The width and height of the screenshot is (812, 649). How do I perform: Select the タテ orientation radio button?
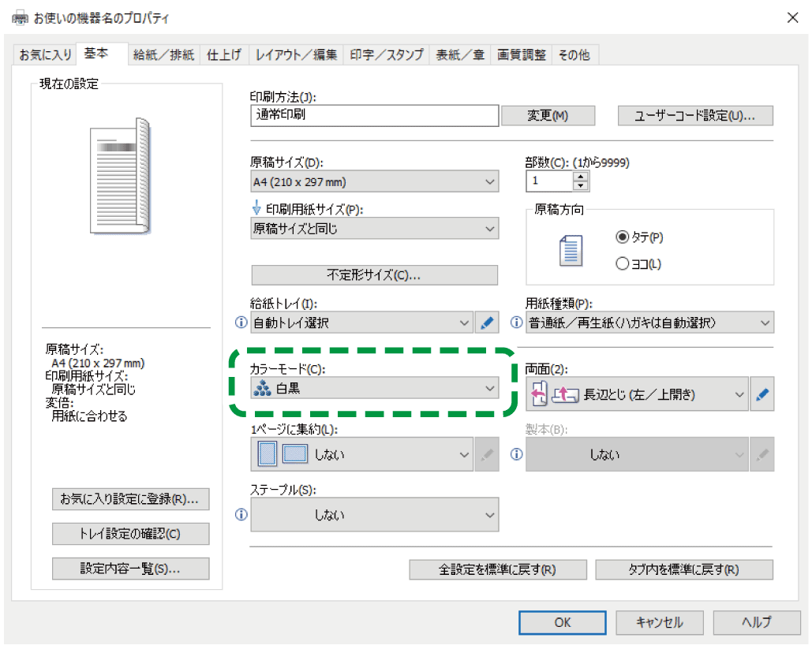[x=622, y=237]
